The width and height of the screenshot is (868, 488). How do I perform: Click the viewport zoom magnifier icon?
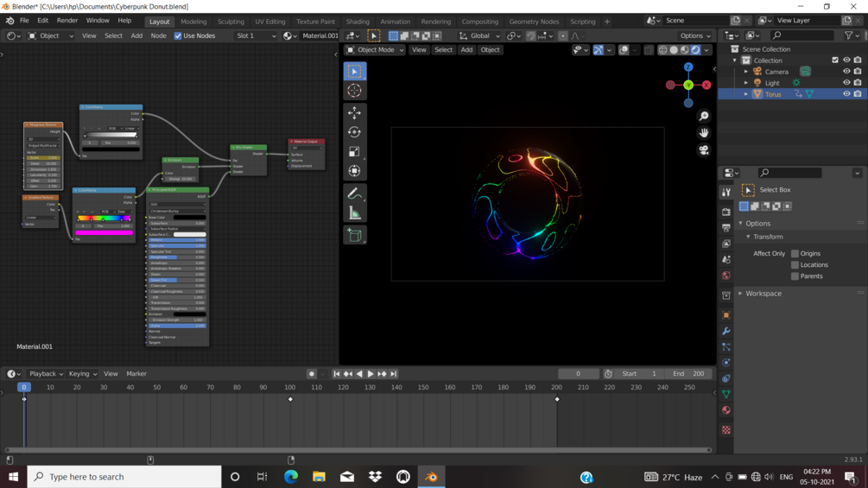pos(704,117)
